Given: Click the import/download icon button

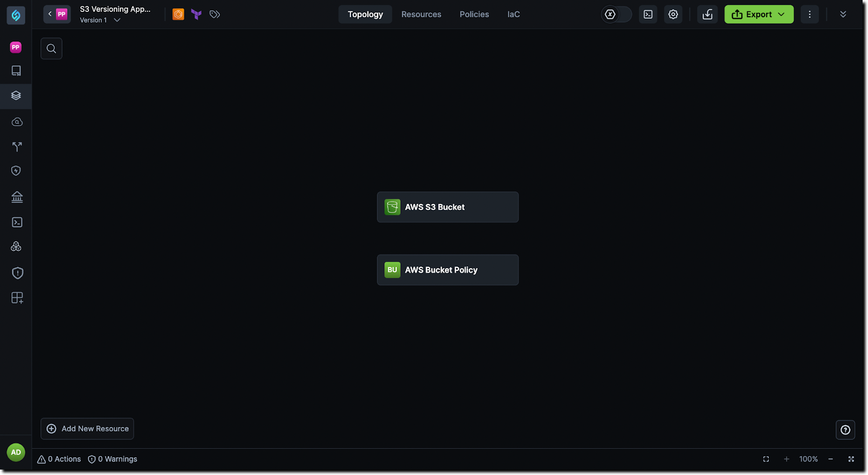Looking at the screenshot, I should coord(707,15).
